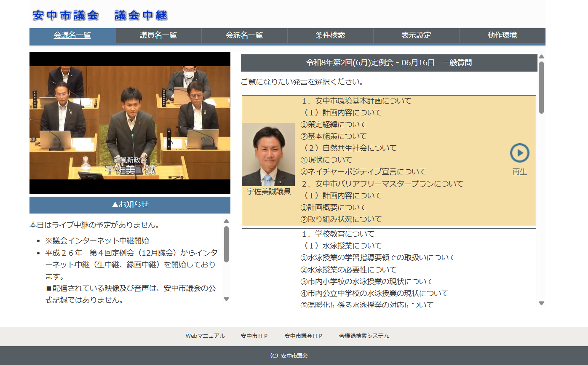Open the 会議録検索システム footer link
588x366 pixels.
(364, 336)
